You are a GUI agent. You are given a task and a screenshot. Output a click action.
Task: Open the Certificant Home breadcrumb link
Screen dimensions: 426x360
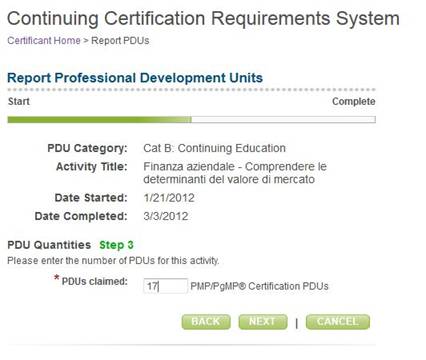point(44,41)
